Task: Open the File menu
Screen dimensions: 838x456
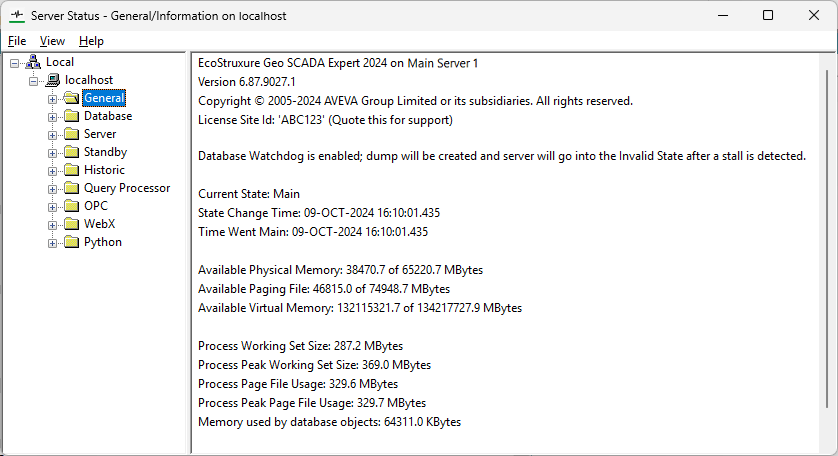Action: coord(17,41)
